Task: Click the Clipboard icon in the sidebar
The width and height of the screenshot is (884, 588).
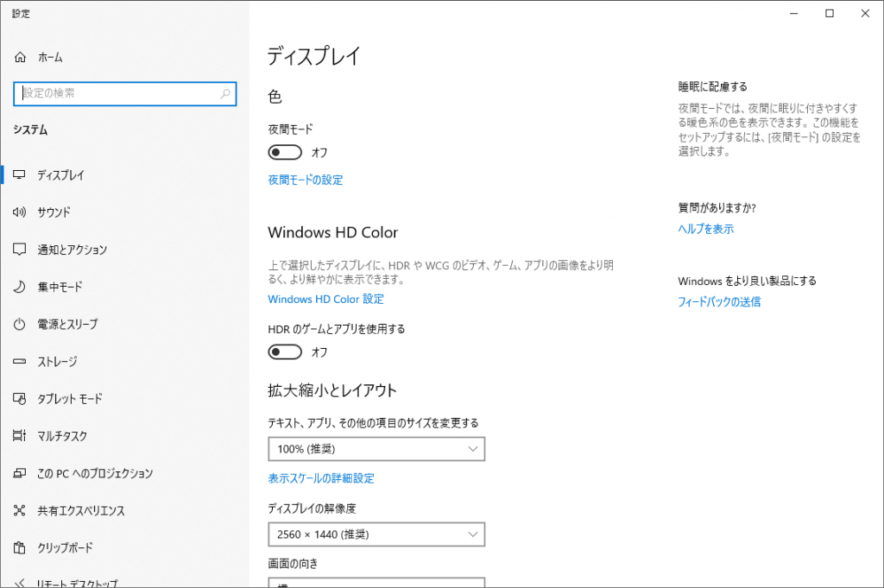Action: pos(20,548)
